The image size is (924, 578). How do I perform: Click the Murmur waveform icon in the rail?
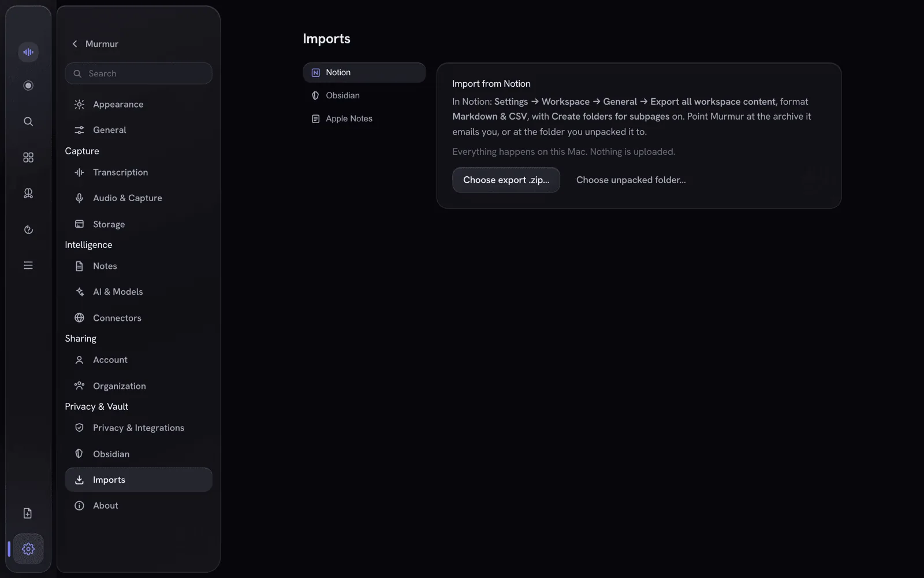[28, 52]
